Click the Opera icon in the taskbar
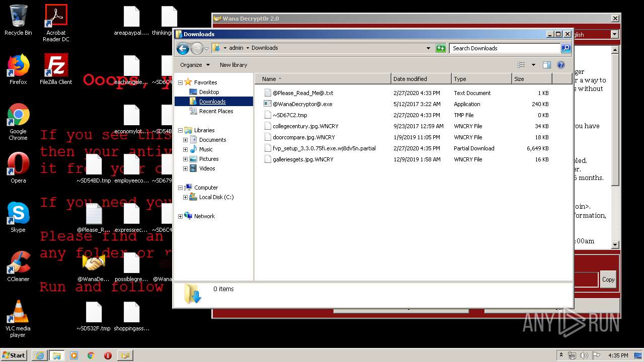The width and height of the screenshot is (644, 362). 108,355
